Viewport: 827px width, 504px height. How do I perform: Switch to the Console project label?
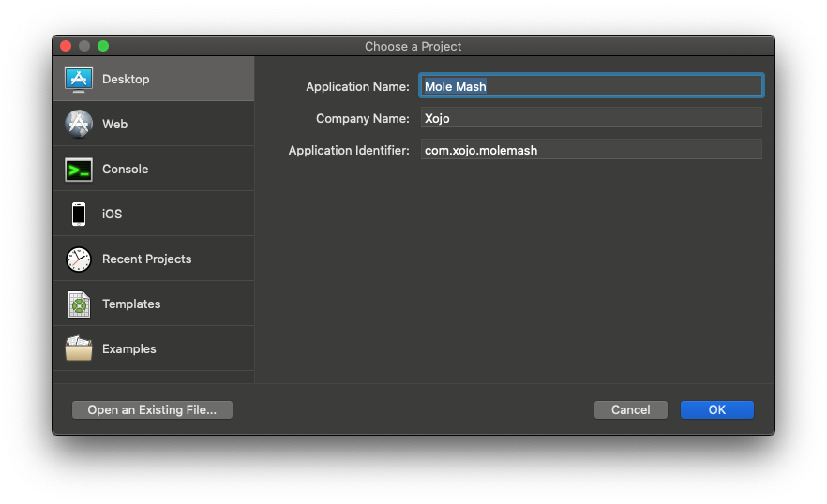[x=125, y=170]
